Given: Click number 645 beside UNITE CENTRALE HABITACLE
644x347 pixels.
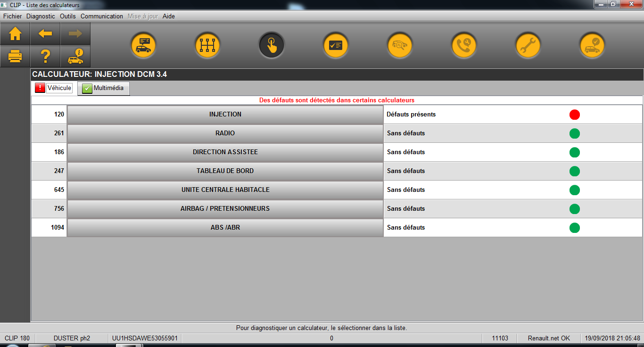Looking at the screenshot, I should point(59,190).
